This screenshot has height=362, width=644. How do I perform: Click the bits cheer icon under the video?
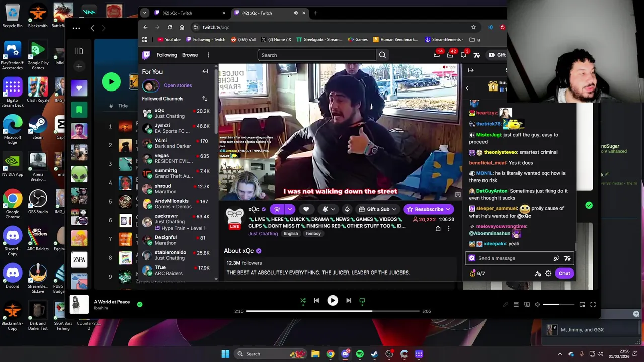pyautogui.click(x=347, y=209)
